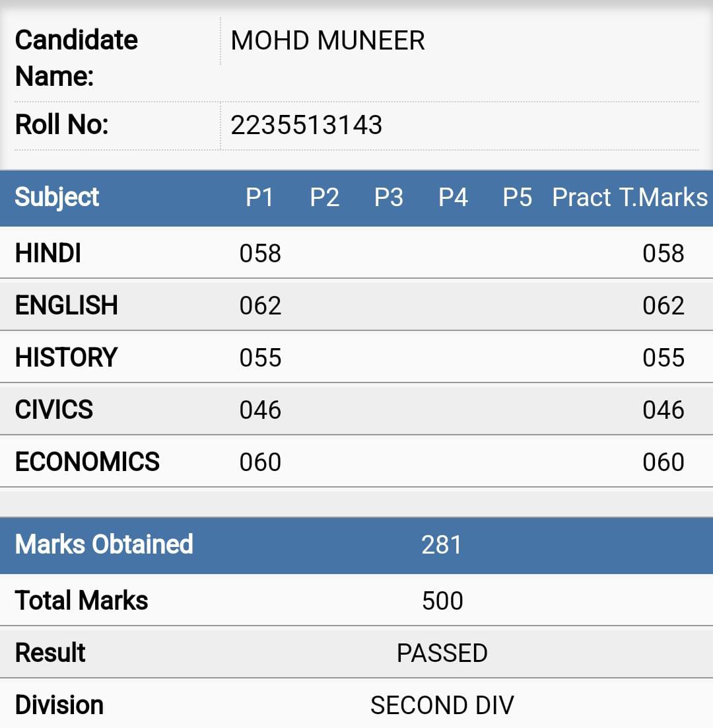The height and width of the screenshot is (728, 713).
Task: Click the HISTORY subject row
Action: tap(356, 357)
